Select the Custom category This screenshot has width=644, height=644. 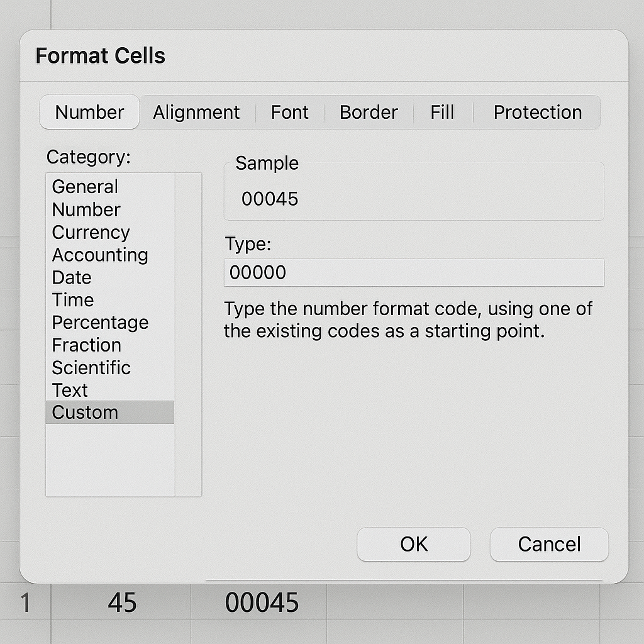tap(85, 413)
